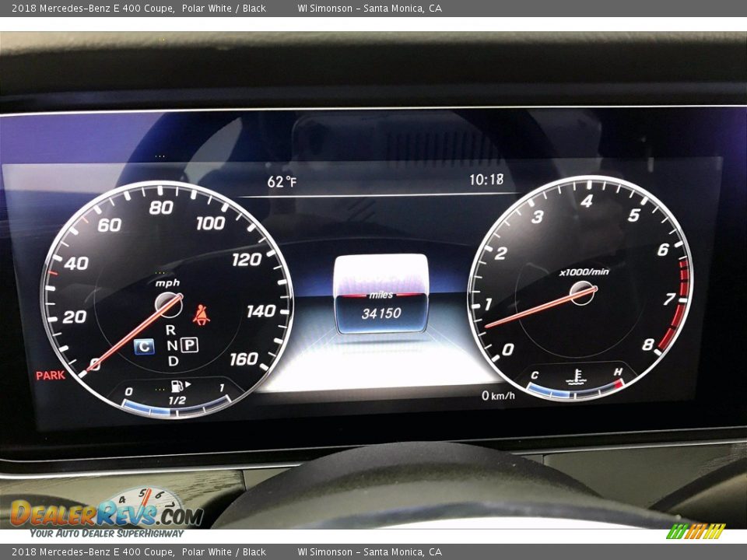Click the top caption "2018 Mercedes-Benz E 400 Coupe"
Screen dimensions: 747x560
point(93,8)
